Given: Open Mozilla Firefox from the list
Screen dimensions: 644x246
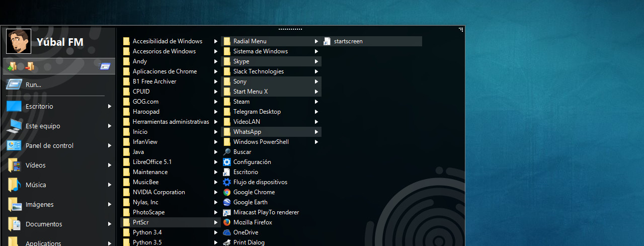Looking at the screenshot, I should click(x=252, y=222).
